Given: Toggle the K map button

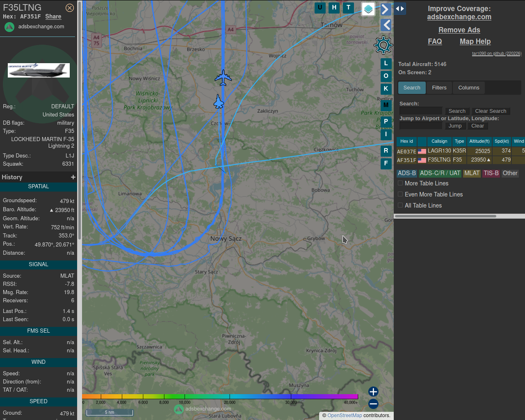Looking at the screenshot, I should (x=386, y=89).
